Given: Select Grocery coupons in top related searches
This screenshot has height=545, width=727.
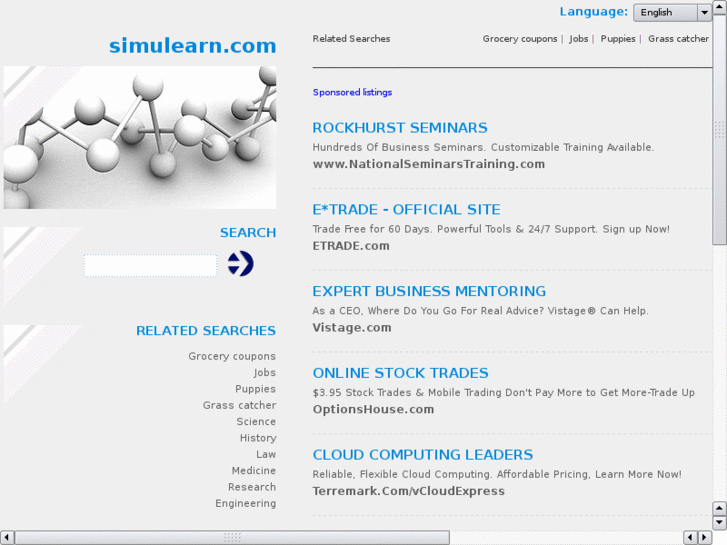Looking at the screenshot, I should click(520, 39).
